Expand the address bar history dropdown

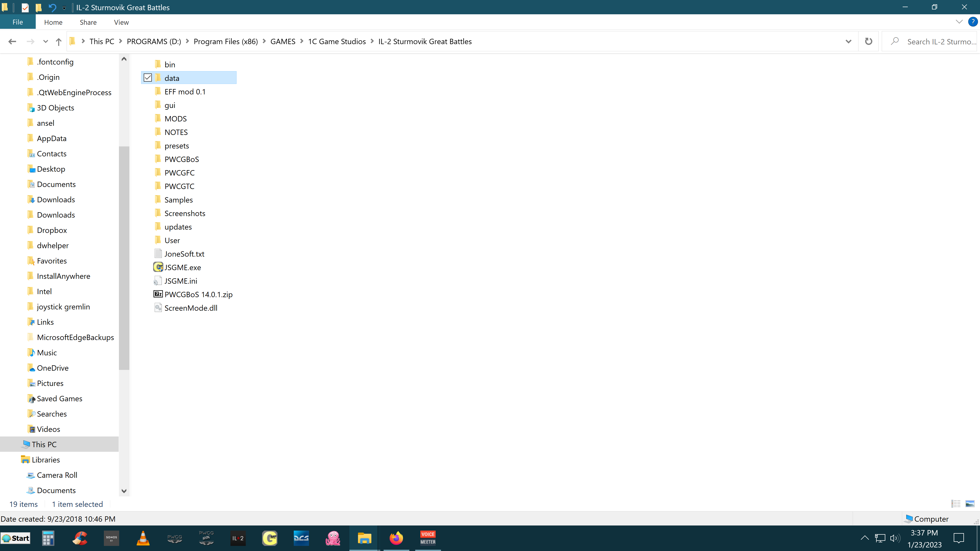[x=848, y=41]
